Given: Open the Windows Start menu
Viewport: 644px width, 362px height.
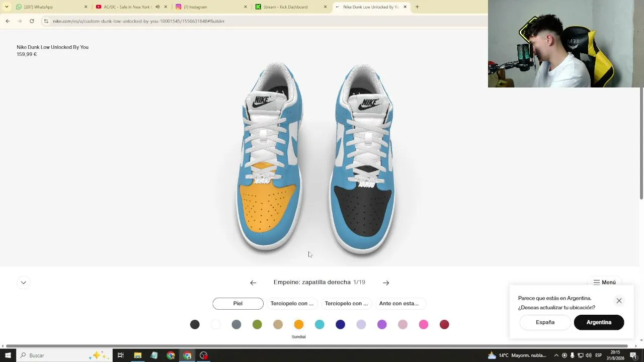Looking at the screenshot, I should pyautogui.click(x=8, y=355).
